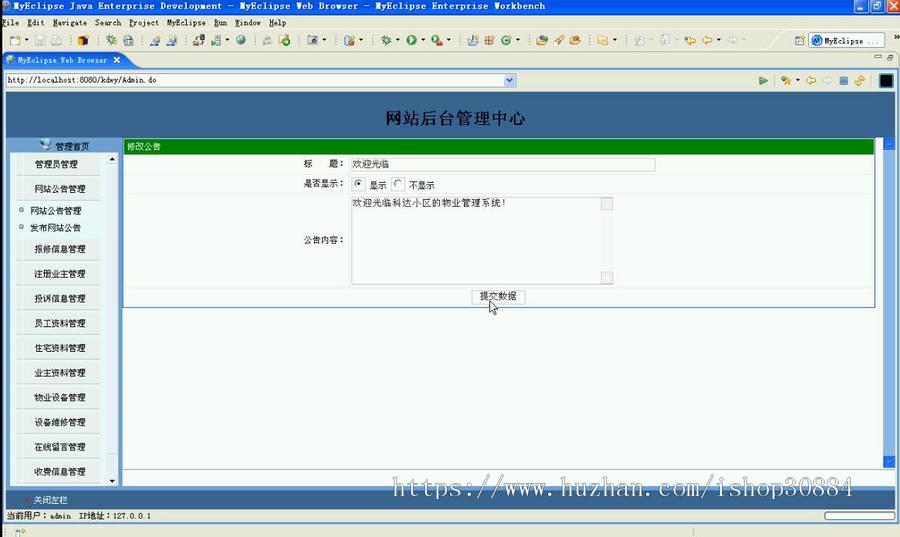This screenshot has height=537, width=900.
Task: Expand 报修信息管理 sidebar section
Action: coord(60,250)
